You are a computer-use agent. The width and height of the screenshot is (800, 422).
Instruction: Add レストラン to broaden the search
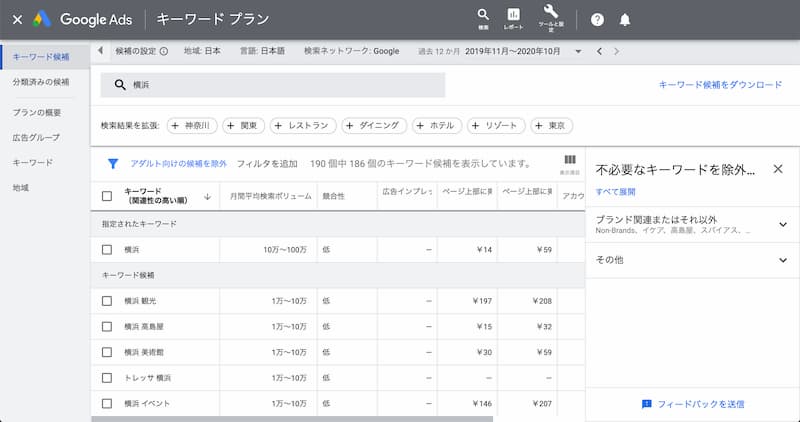(x=303, y=126)
